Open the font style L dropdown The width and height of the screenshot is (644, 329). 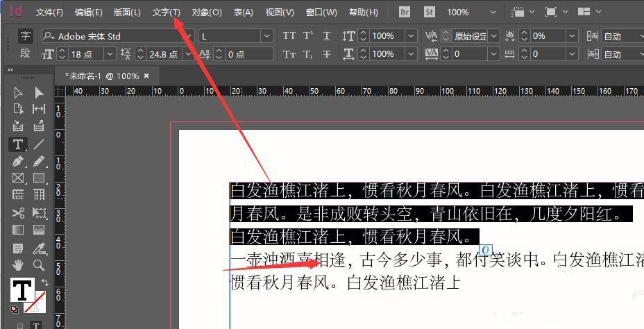point(267,36)
